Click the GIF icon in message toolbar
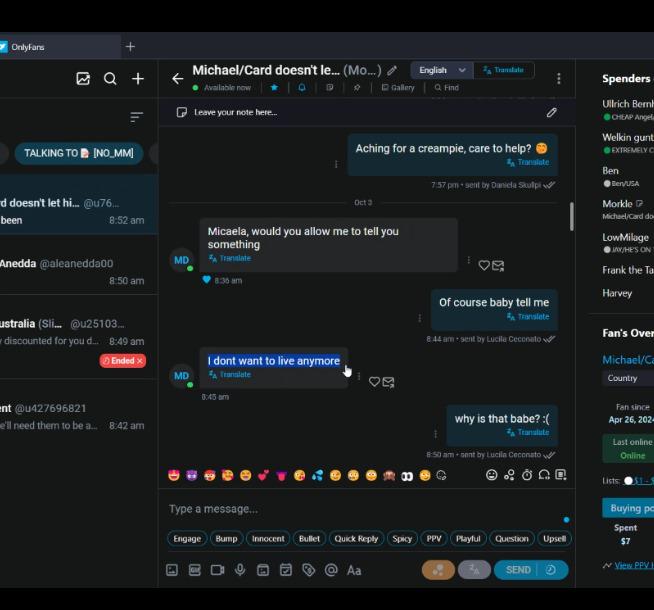Screen dimensions: 654x610 coord(194,570)
